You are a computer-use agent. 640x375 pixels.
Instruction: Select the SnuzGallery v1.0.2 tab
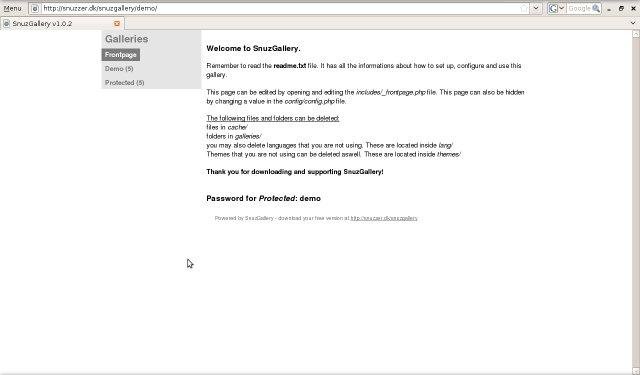(62, 24)
